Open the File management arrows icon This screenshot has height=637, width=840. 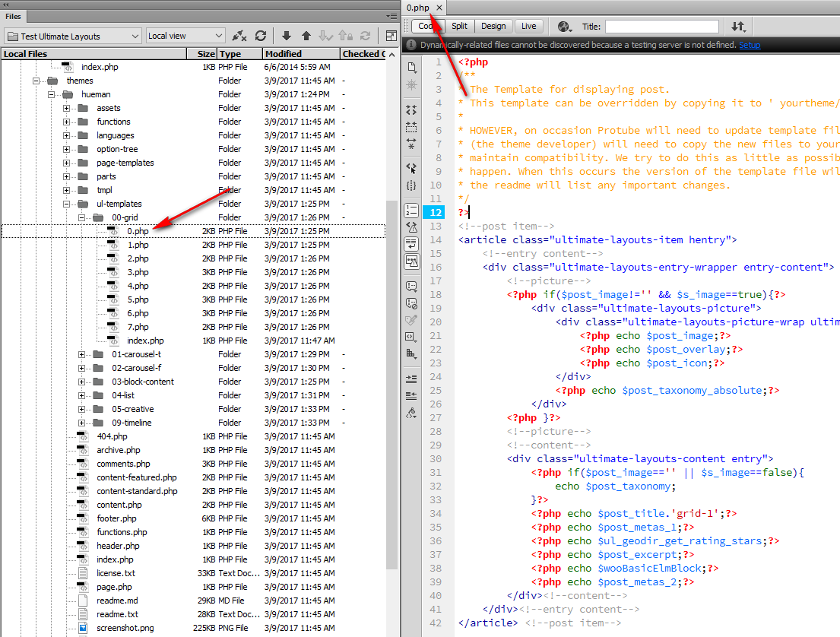point(738,27)
